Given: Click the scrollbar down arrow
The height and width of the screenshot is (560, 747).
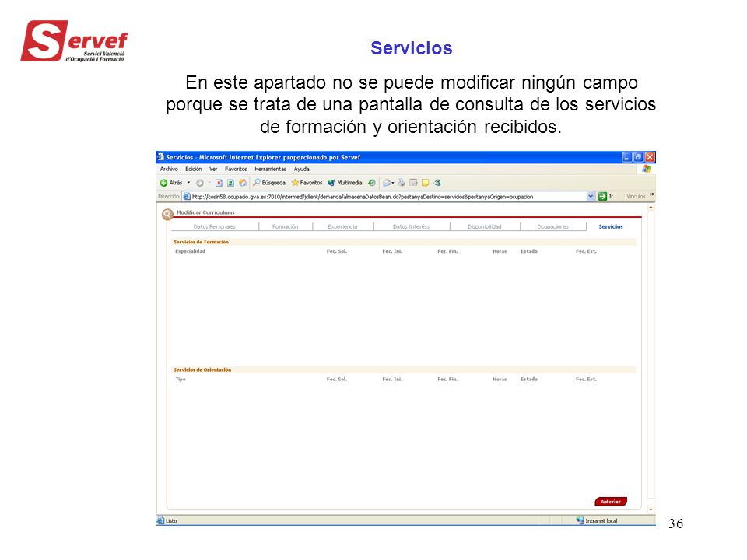Looking at the screenshot, I should pyautogui.click(x=651, y=509).
